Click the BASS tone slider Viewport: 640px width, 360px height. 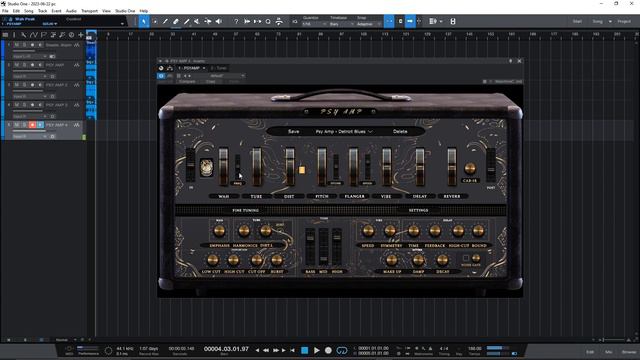[310, 246]
